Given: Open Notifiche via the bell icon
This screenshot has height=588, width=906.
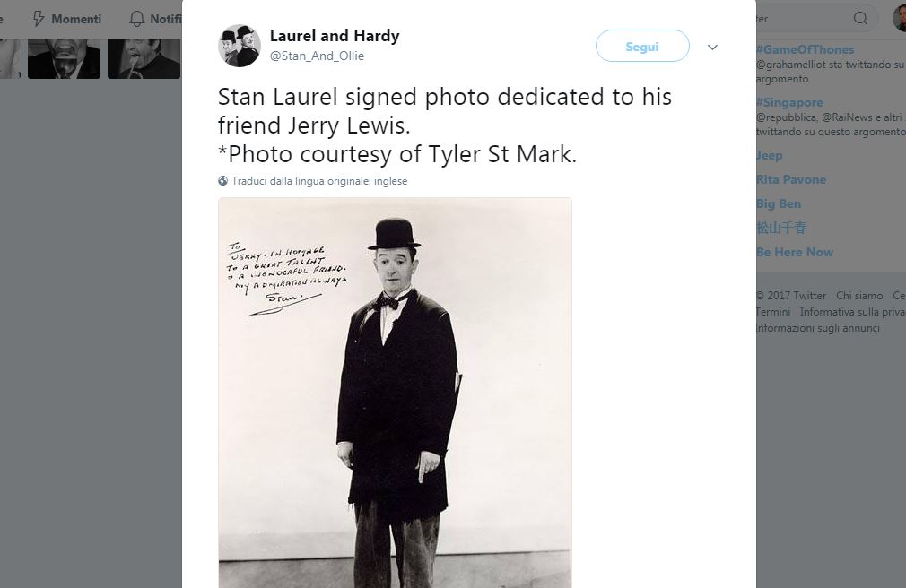Looking at the screenshot, I should click(x=136, y=19).
